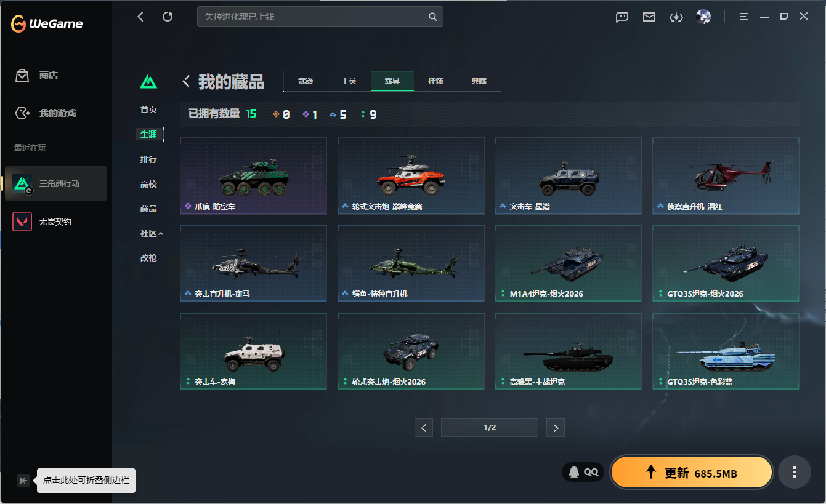Go back with the top navigation arrow
The width and height of the screenshot is (826, 504).
click(x=140, y=17)
